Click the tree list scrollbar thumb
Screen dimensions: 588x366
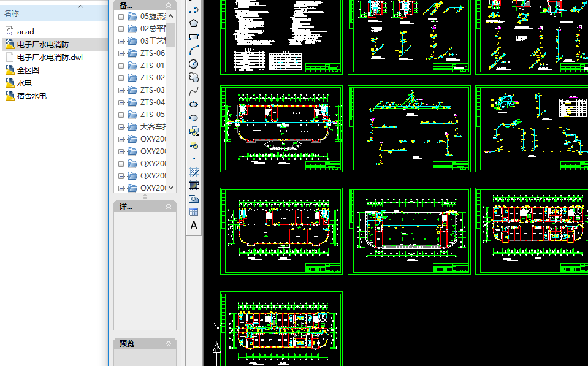pyautogui.click(x=171, y=35)
